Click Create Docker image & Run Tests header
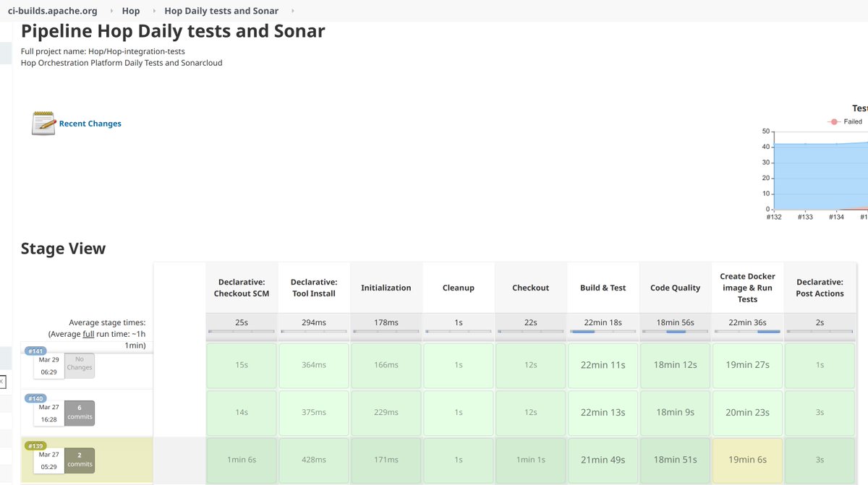This screenshot has height=485, width=868. pos(748,288)
